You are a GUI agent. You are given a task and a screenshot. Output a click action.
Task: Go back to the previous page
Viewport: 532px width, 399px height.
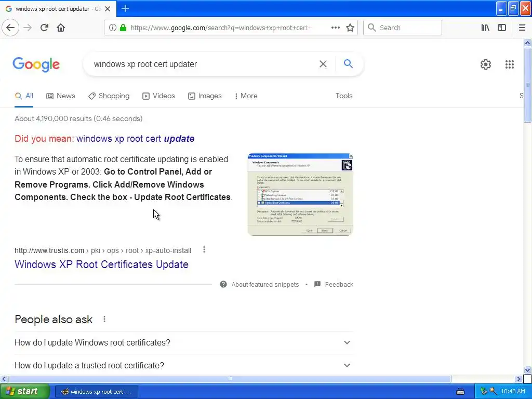10,28
